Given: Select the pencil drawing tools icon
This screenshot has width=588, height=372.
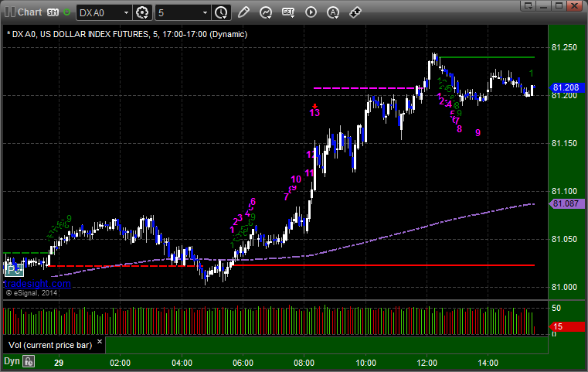Looking at the screenshot, I should [x=243, y=12].
